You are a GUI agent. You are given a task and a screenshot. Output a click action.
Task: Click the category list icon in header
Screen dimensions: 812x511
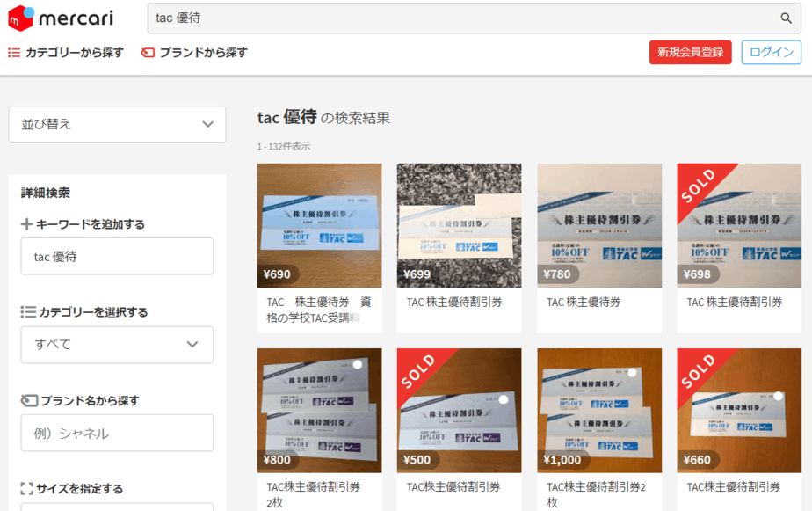[14, 53]
